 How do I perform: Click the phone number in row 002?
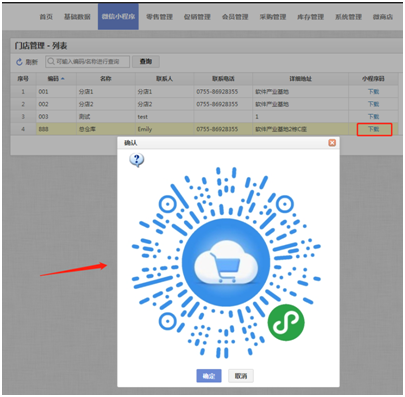point(217,104)
